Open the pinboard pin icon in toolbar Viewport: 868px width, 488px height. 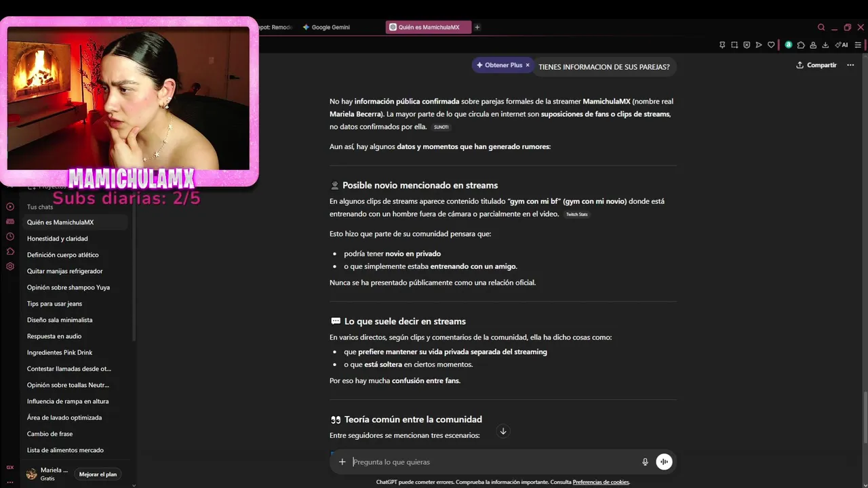[x=722, y=45]
